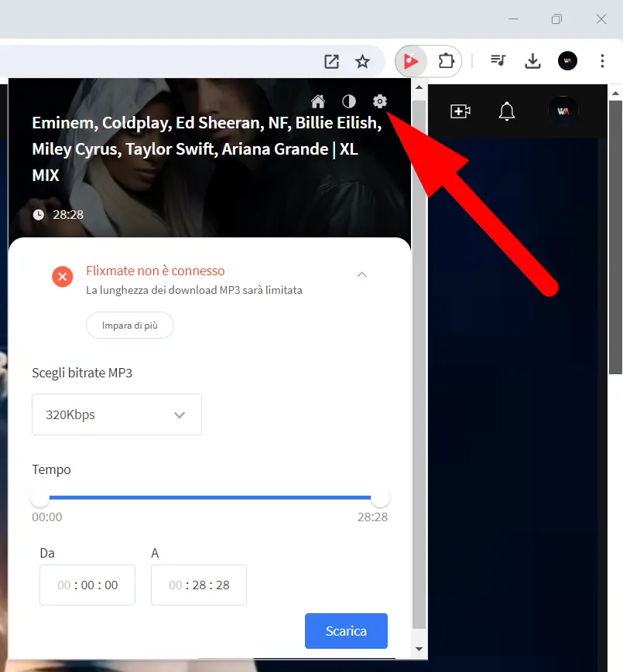Click the video title text Eminem, Coldplay
623x672 pixels.
(207, 148)
